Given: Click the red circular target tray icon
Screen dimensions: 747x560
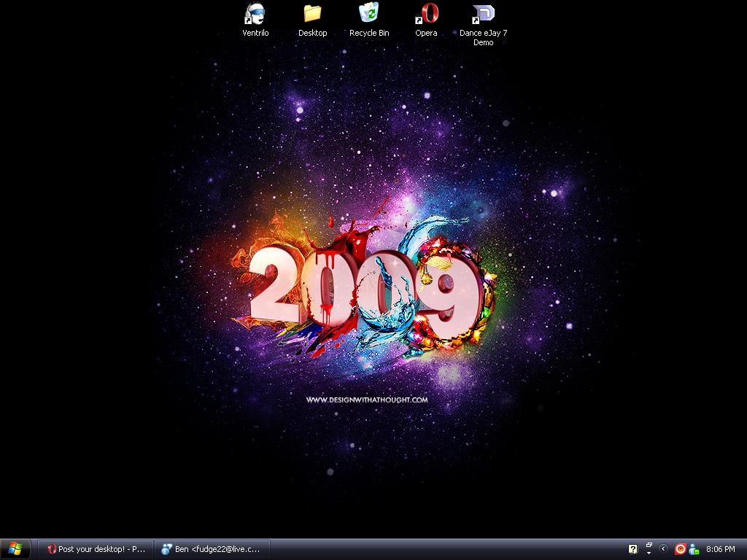Looking at the screenshot, I should click(x=681, y=549).
